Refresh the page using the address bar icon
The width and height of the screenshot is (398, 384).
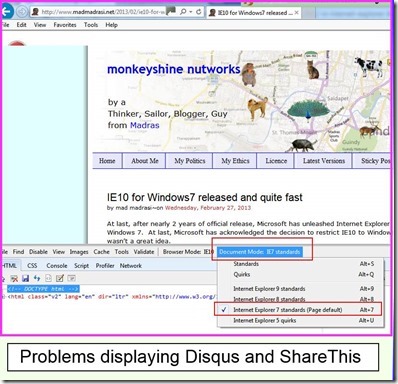coord(199,12)
